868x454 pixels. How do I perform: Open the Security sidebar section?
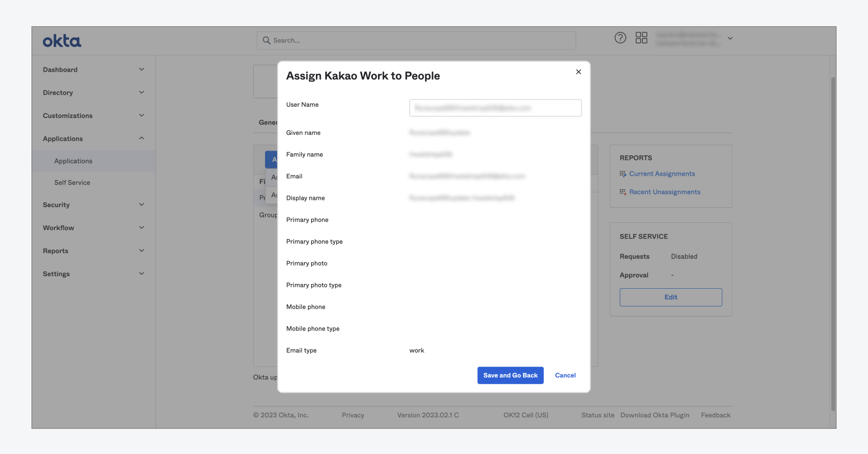(94, 205)
